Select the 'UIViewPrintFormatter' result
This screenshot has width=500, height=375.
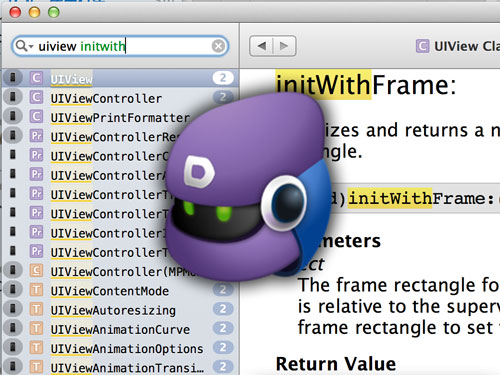coord(120,117)
